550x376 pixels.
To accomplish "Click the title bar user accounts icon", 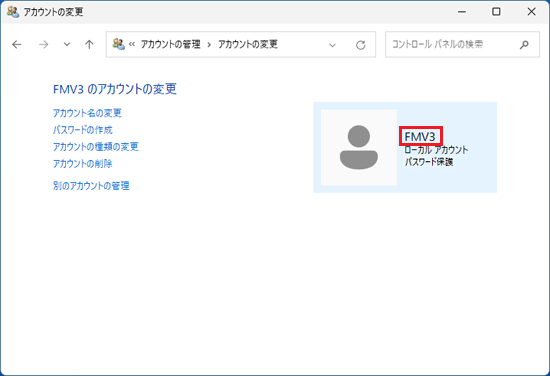I will click(x=13, y=12).
